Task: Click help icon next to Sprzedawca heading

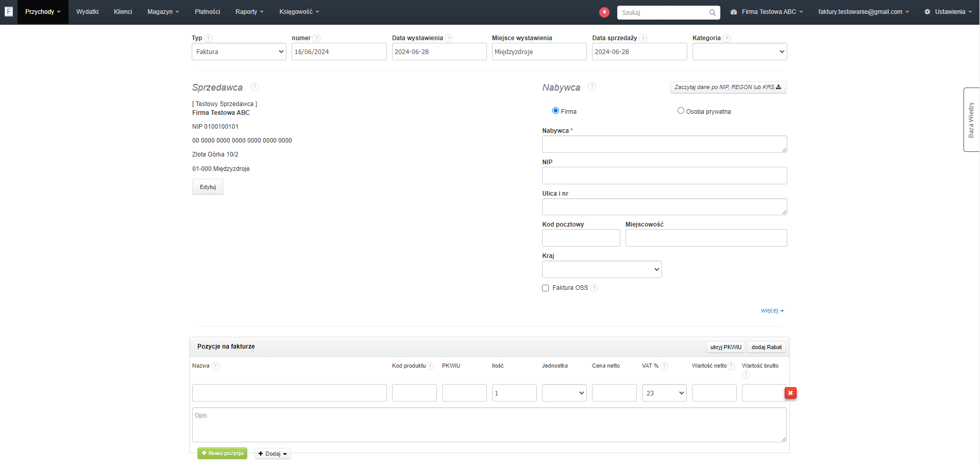Action: click(255, 87)
